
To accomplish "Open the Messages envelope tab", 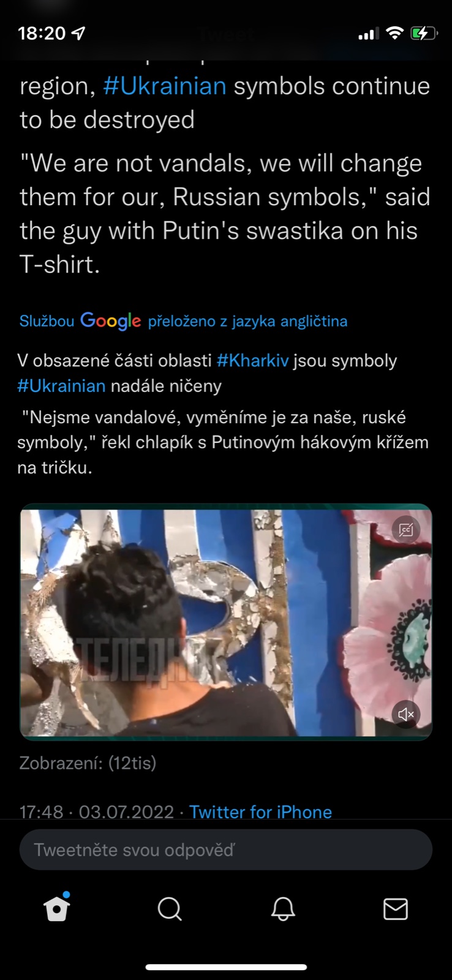I will click(x=395, y=909).
